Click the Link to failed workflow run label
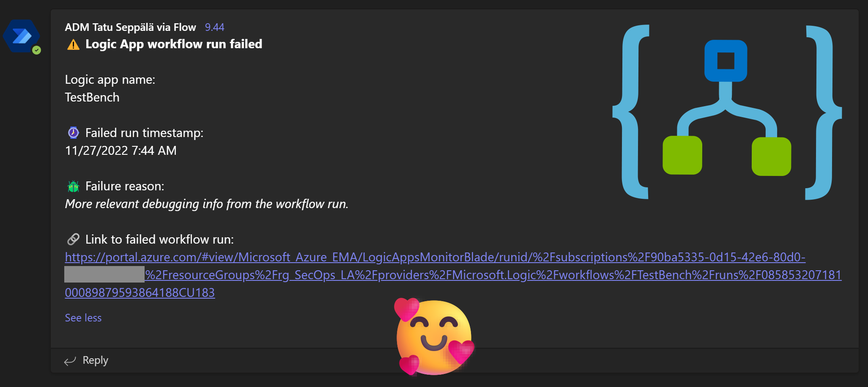868x387 pixels. [x=159, y=239]
